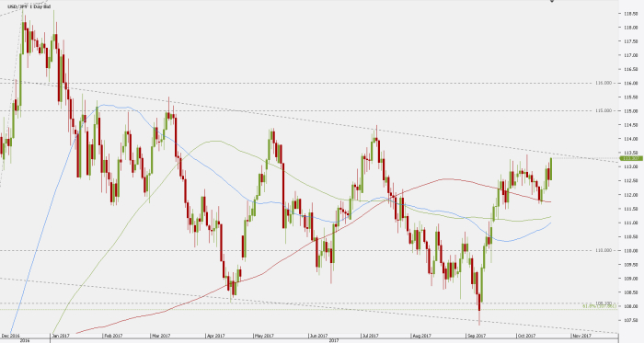The width and height of the screenshot is (644, 343).
Task: Click the 107.50 price scale label
Action: click(x=631, y=320)
